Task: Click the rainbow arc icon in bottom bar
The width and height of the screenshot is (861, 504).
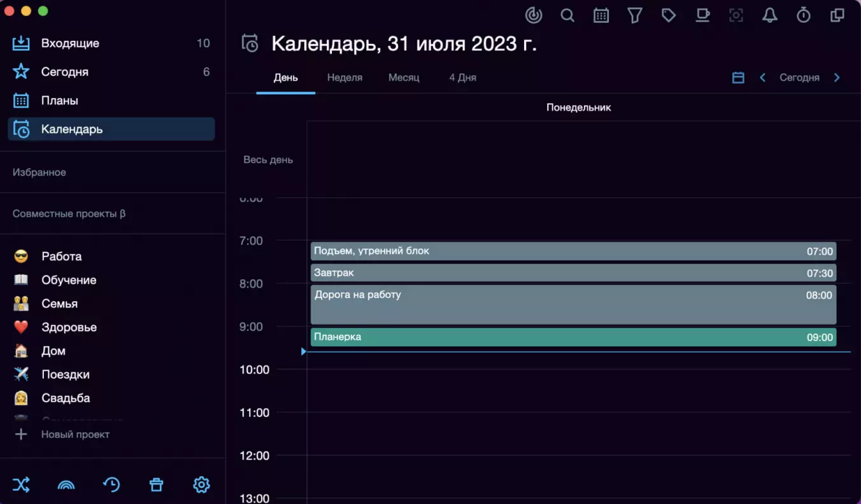Action: pyautogui.click(x=66, y=485)
